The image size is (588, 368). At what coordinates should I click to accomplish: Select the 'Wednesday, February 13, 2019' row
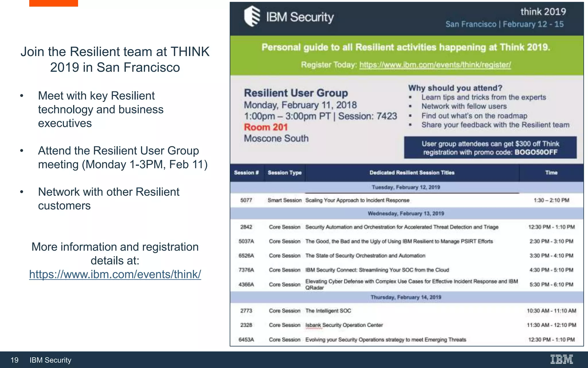tap(406, 214)
